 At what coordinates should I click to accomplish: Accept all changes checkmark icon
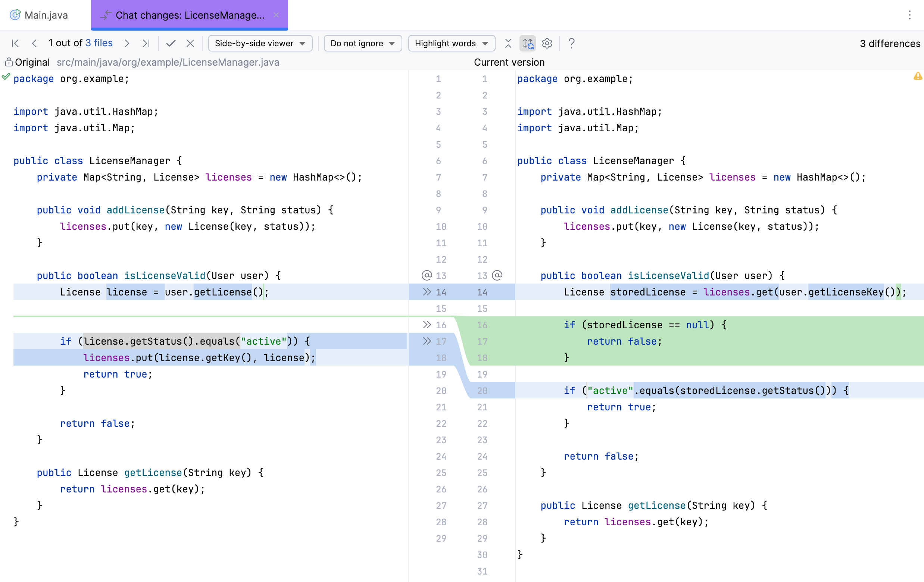(x=171, y=43)
